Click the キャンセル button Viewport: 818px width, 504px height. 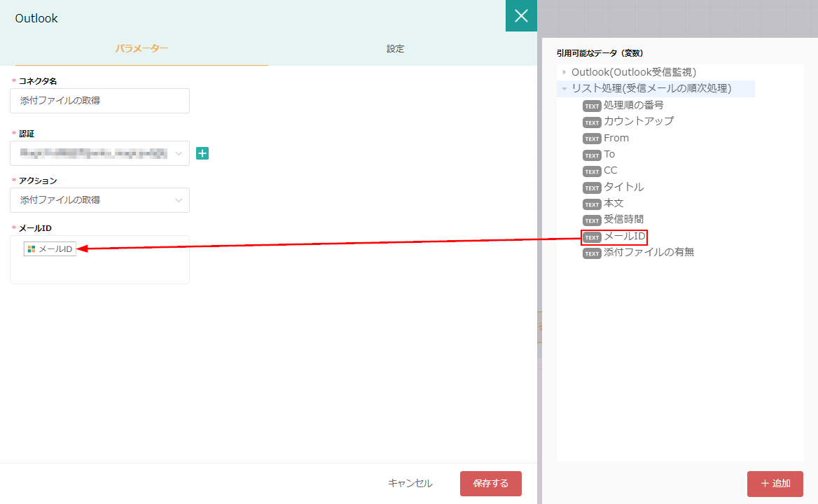(410, 484)
